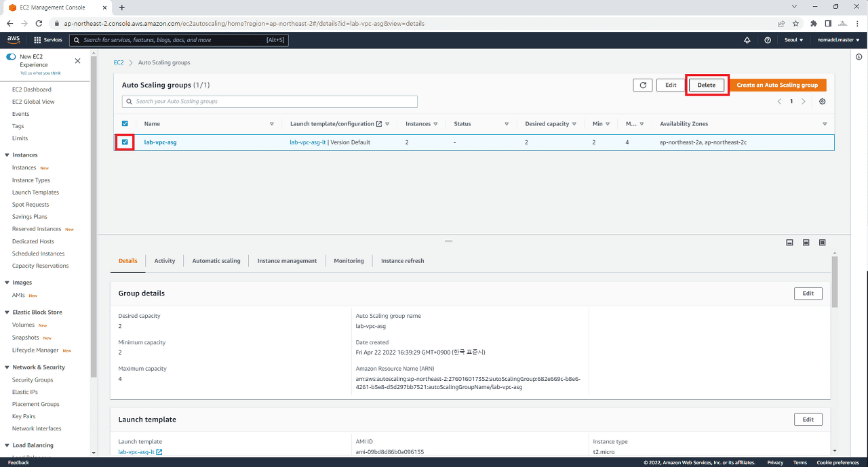This screenshot has width=868, height=467.
Task: Open Chrome tab search chevron
Action: (x=794, y=6)
